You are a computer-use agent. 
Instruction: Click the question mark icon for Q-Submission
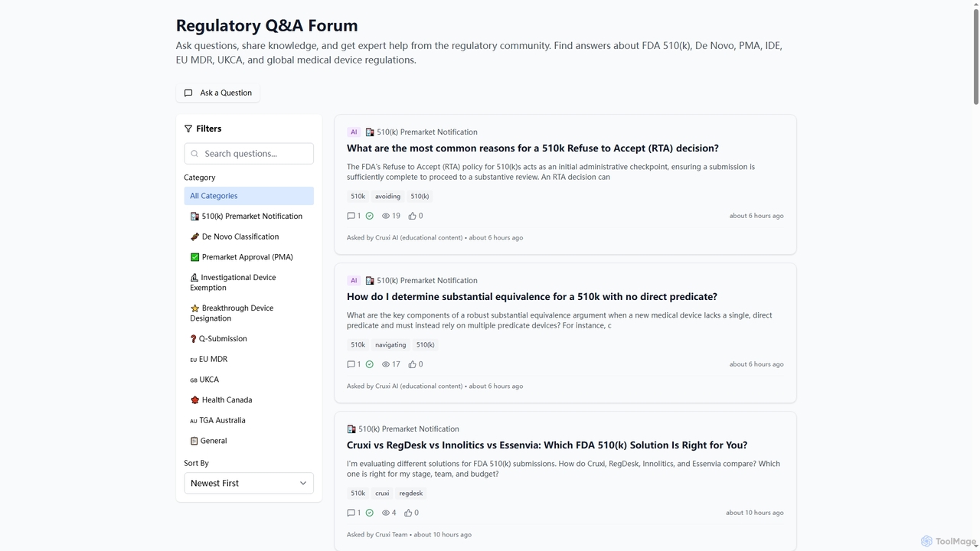tap(193, 338)
